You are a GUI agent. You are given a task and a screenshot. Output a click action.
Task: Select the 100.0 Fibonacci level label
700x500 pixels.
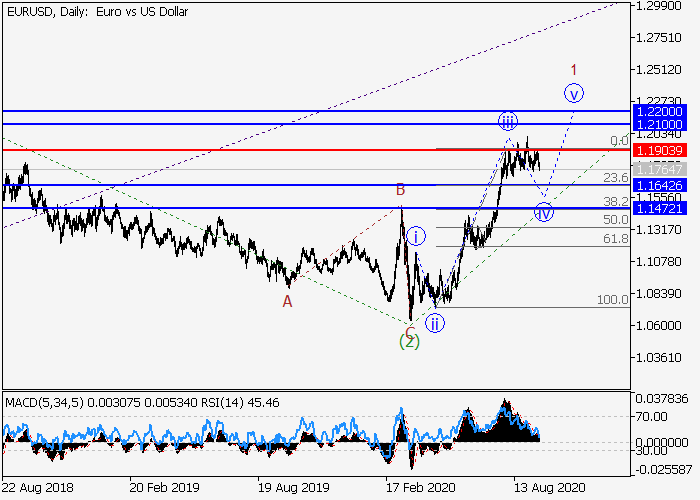[612, 300]
